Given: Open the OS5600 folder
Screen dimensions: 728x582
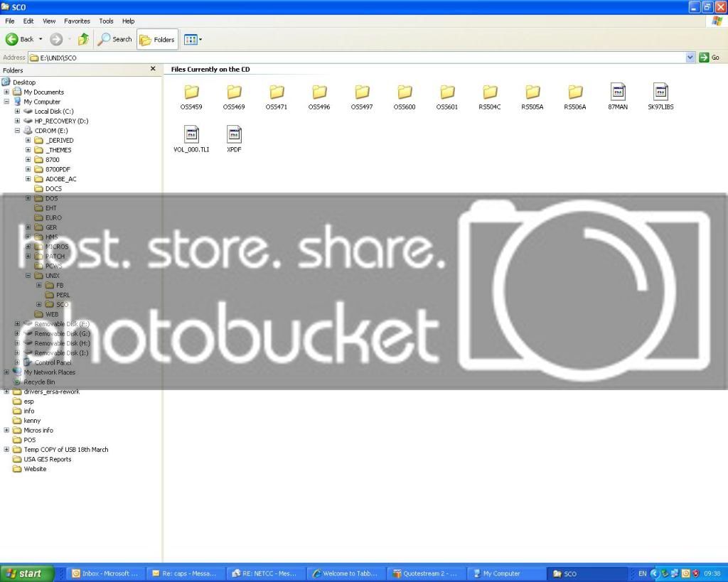Looking at the screenshot, I should (405, 97).
